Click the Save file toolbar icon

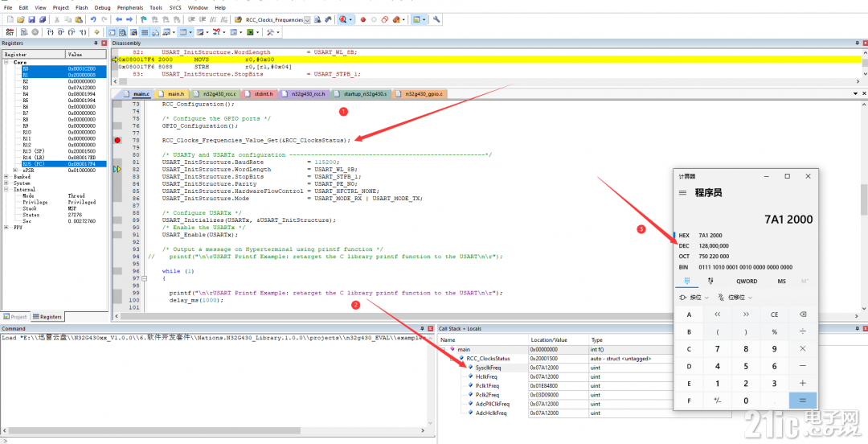point(31,19)
